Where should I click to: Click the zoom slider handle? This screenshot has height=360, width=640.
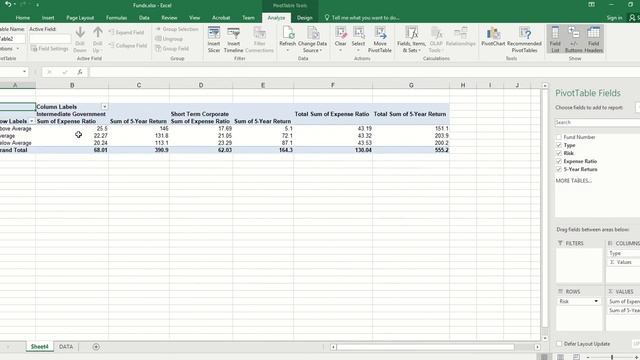[612, 357]
